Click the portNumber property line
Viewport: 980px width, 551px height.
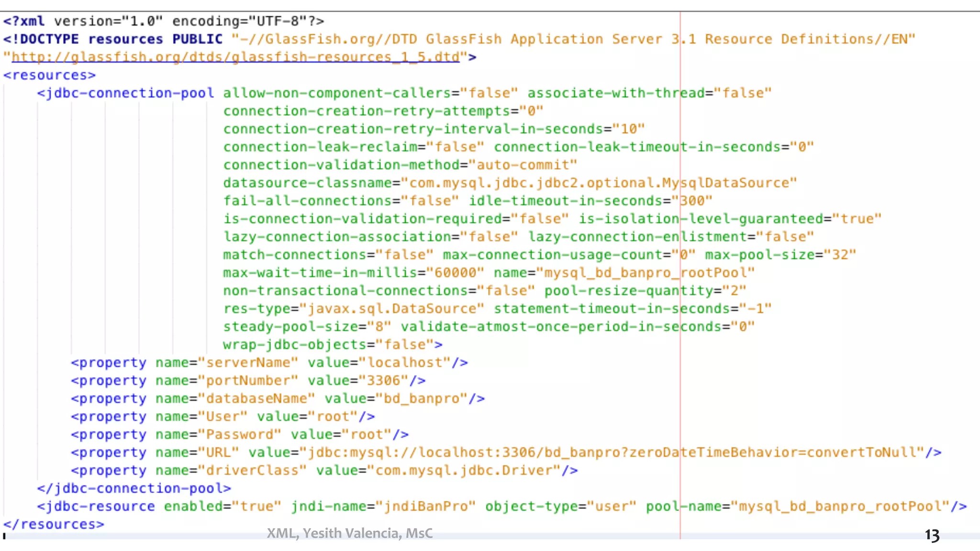(248, 381)
